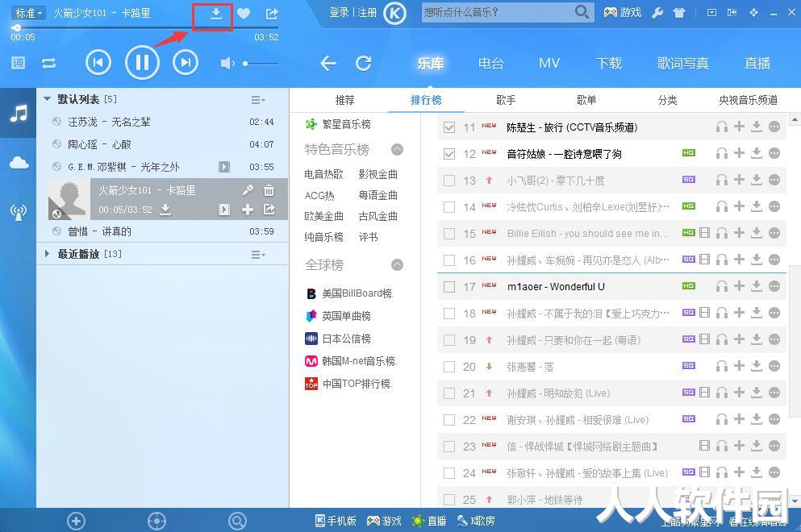Collapse the 全球榜 section
Screen dimensions: 801x532
pos(397,265)
